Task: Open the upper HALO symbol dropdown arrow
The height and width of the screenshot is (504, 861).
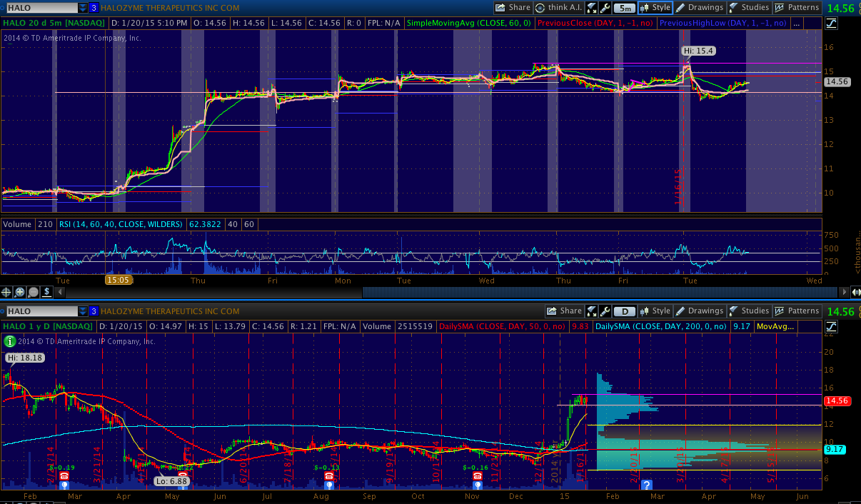Action: [x=83, y=8]
